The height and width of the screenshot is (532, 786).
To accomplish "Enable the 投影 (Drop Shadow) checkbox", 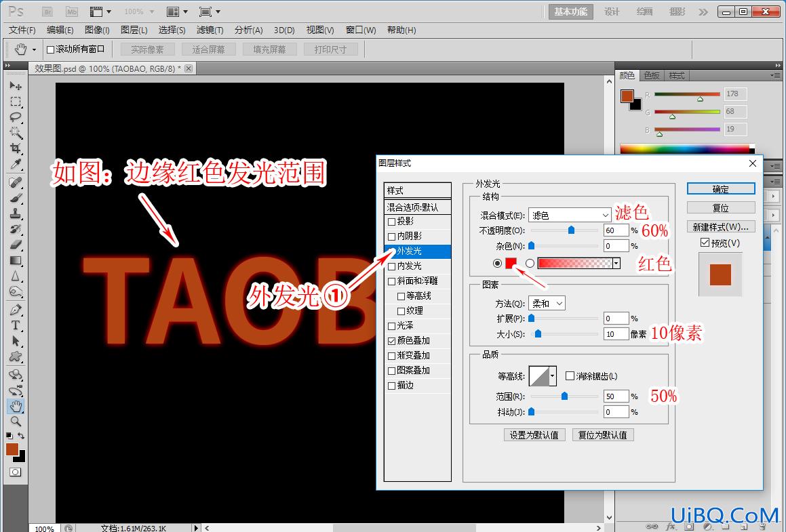I will point(392,222).
